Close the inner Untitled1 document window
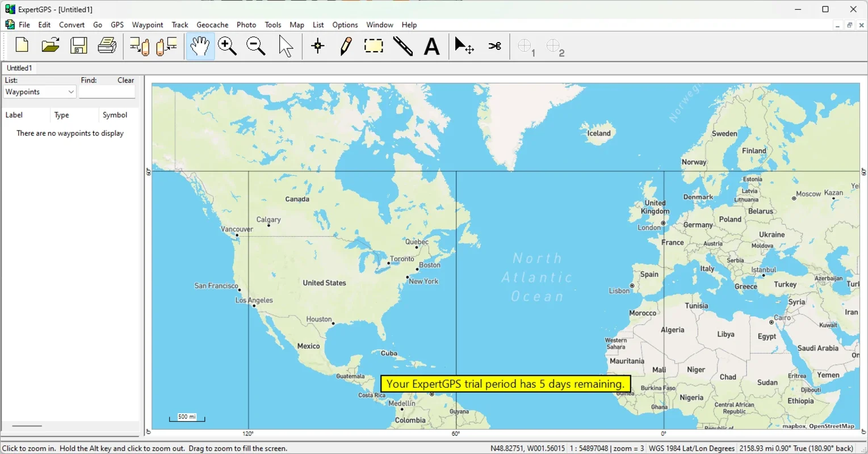868x454 pixels. (862, 25)
